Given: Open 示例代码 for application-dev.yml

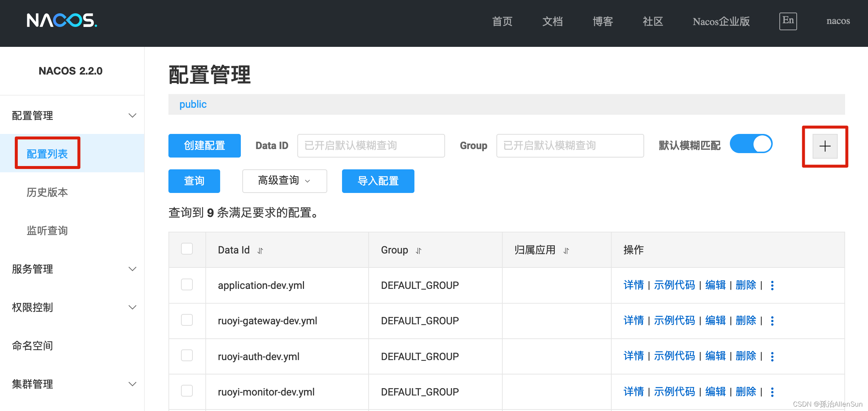Looking at the screenshot, I should click(x=674, y=285).
